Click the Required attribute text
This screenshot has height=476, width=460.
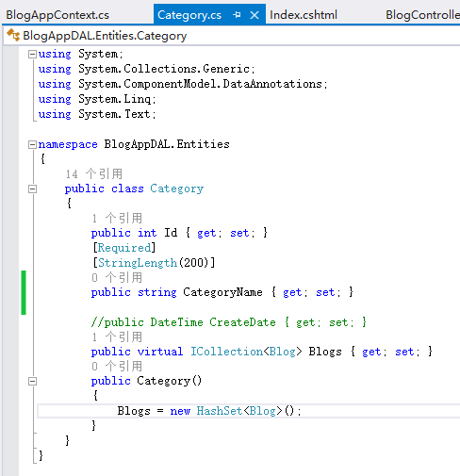pyautogui.click(x=124, y=248)
